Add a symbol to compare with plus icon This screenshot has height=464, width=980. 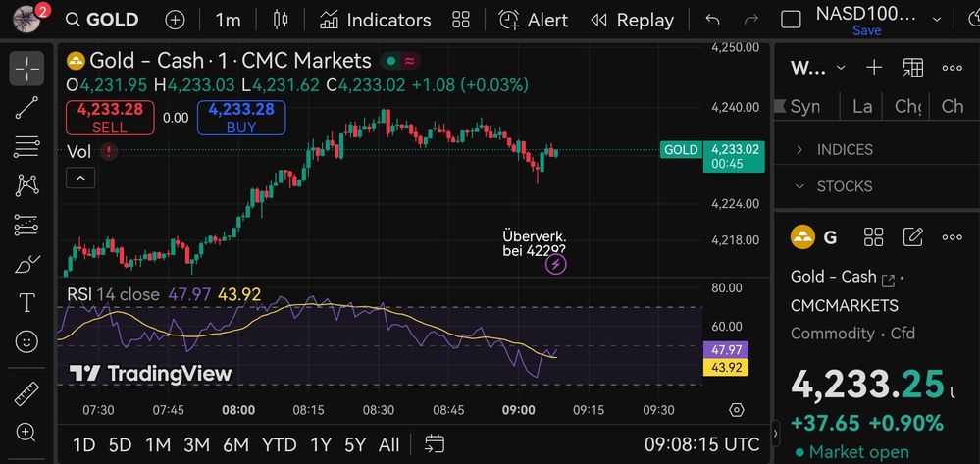pos(175,20)
